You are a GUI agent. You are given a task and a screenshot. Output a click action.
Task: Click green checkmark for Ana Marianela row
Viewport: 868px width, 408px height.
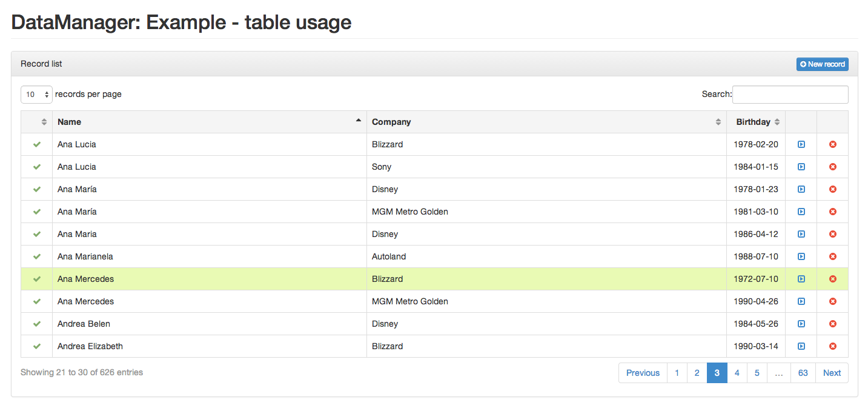[37, 256]
